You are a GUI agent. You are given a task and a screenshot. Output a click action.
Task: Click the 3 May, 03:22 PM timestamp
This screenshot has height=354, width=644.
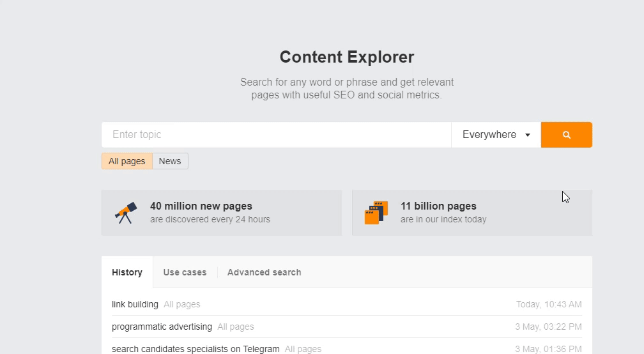pyautogui.click(x=548, y=327)
